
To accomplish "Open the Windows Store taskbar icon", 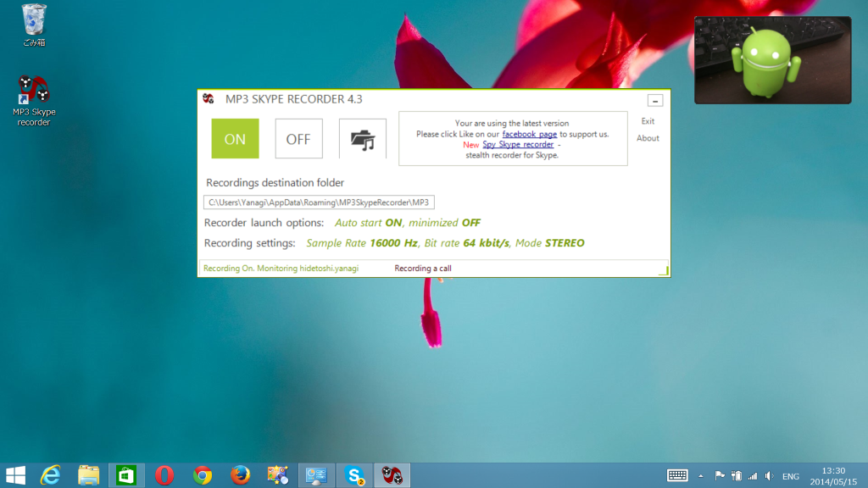I will (126, 475).
